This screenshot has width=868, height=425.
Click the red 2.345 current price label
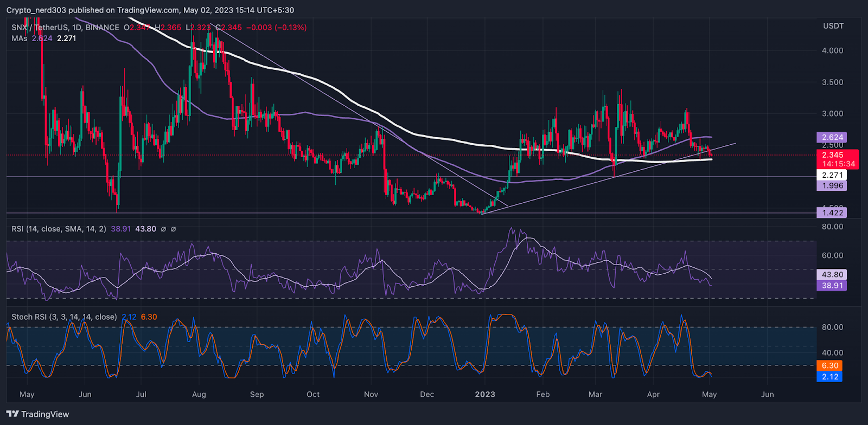coord(832,155)
